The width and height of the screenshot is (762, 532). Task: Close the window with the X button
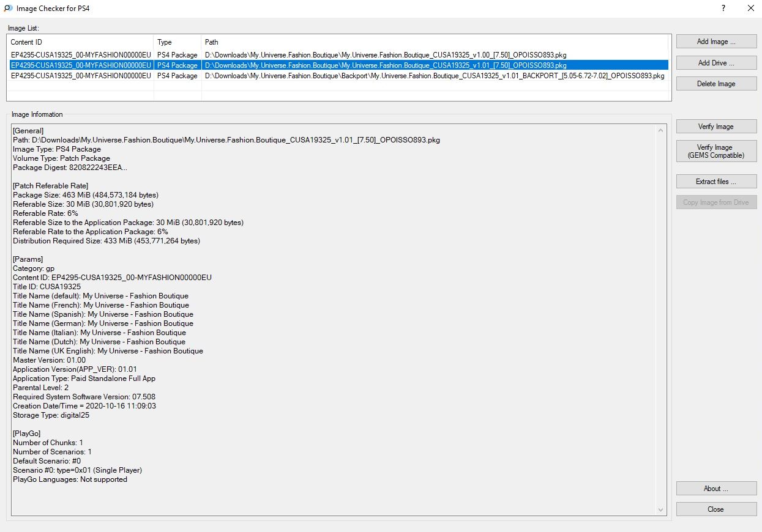(x=751, y=9)
